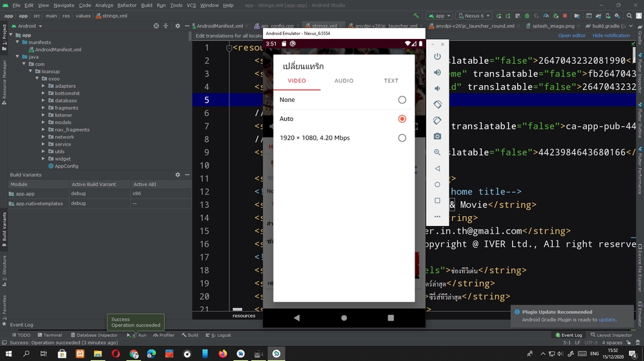
Task: Select the Auto video track radio
Action: click(402, 119)
